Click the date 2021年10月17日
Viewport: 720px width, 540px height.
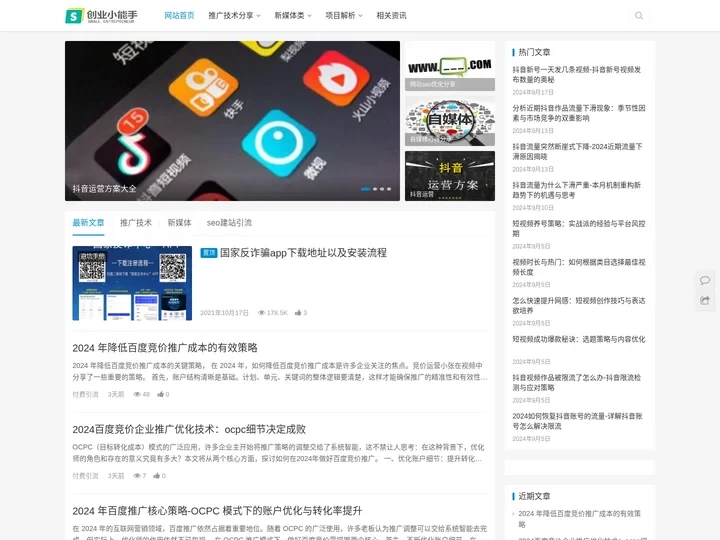tap(224, 313)
